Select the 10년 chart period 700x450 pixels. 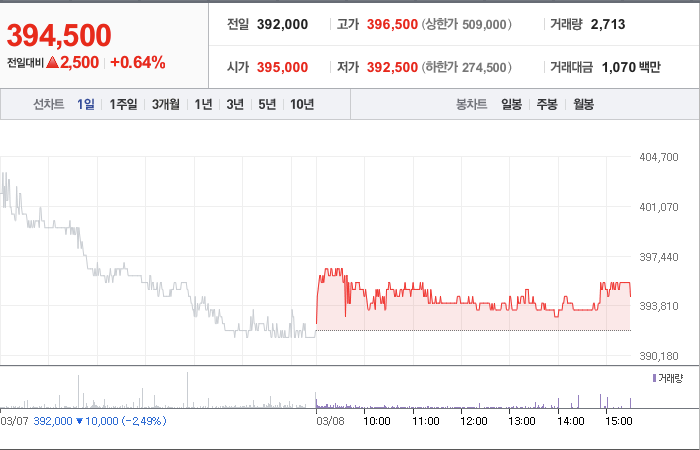pyautogui.click(x=302, y=104)
